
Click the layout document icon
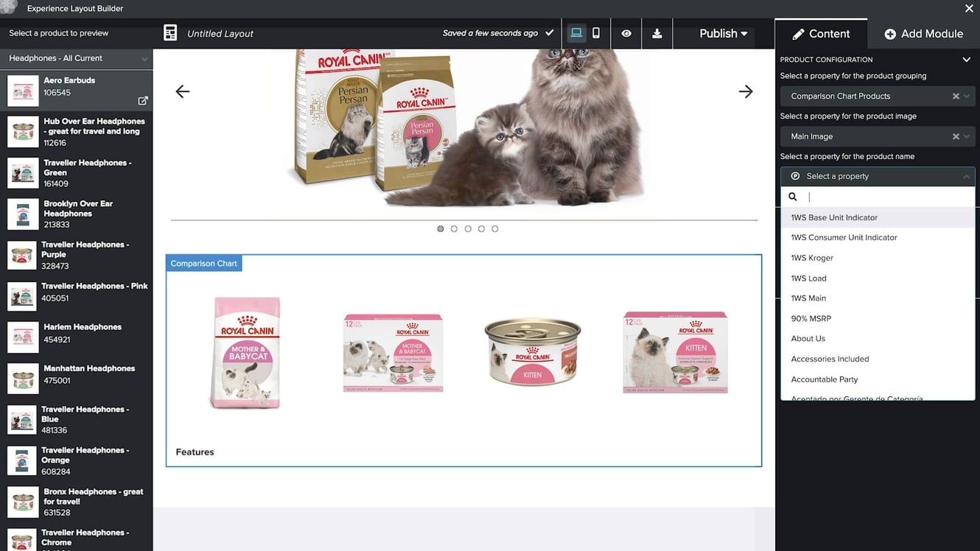click(x=170, y=33)
